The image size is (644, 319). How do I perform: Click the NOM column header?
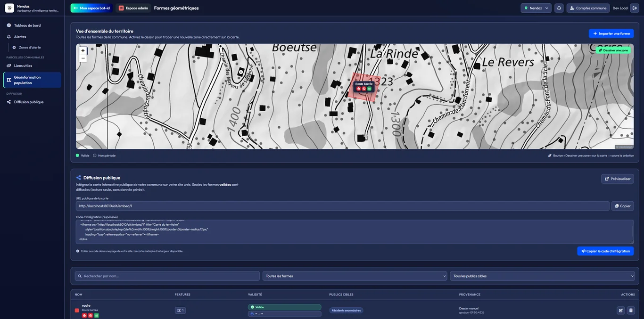point(78,294)
